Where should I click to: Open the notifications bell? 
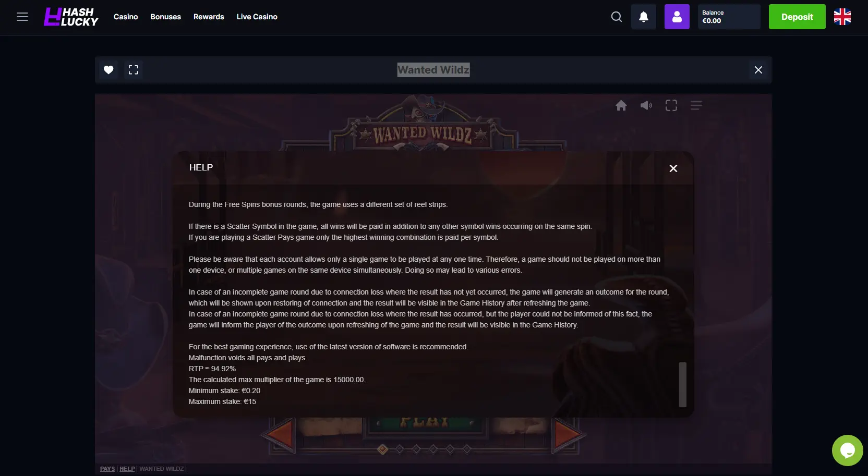pos(644,17)
